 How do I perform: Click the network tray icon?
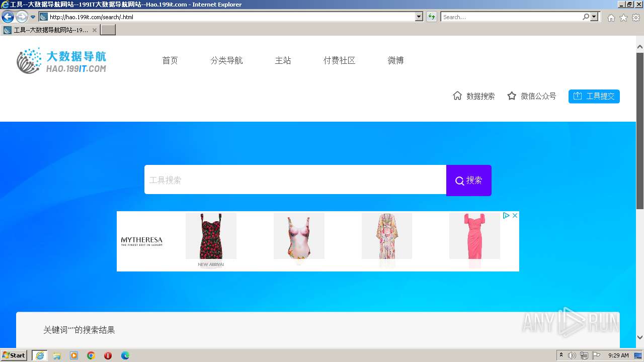pyautogui.click(x=584, y=355)
